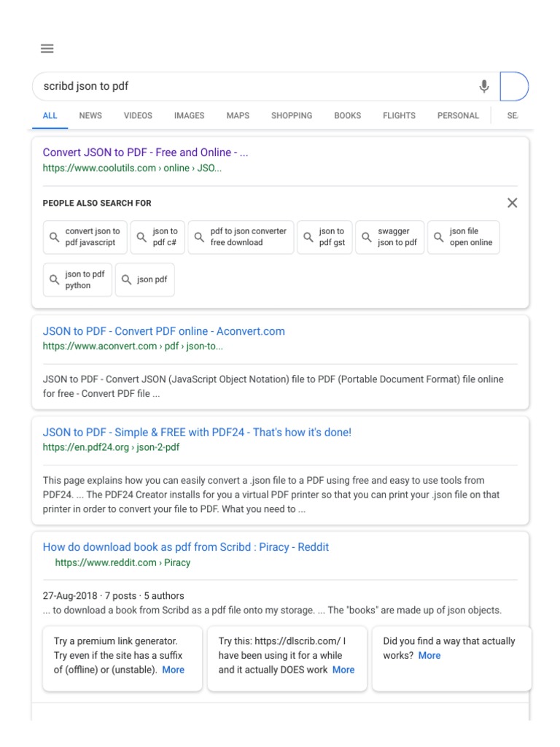Expand 'More' on the premium link generator answer

point(174,670)
